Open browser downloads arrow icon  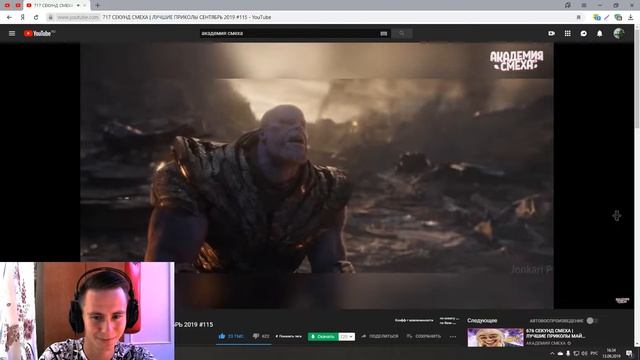631,17
